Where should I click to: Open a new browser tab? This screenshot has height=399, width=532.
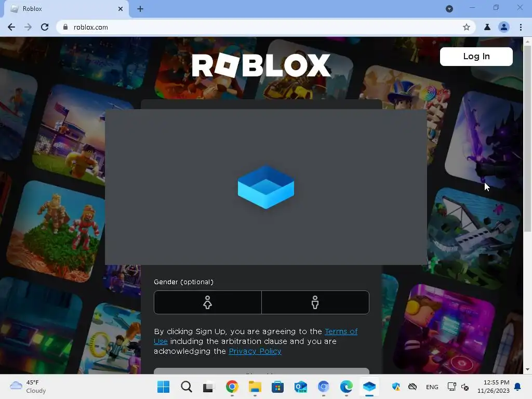pos(140,9)
